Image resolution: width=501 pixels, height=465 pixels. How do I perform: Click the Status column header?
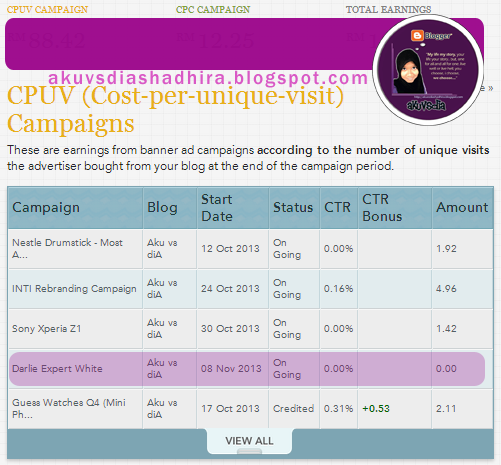[x=293, y=207]
